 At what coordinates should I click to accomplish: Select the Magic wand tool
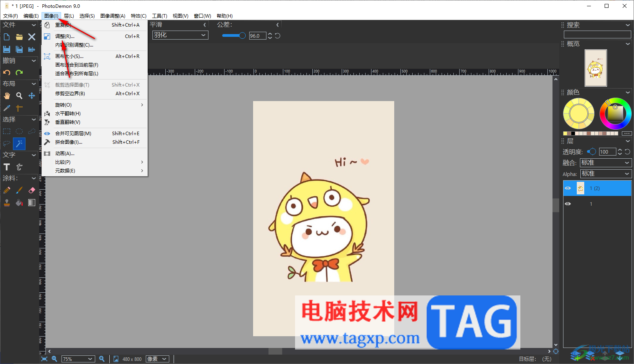(x=19, y=144)
